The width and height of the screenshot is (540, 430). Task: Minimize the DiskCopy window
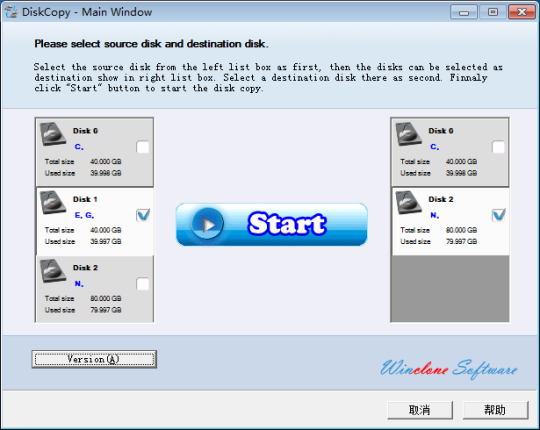coord(464,12)
